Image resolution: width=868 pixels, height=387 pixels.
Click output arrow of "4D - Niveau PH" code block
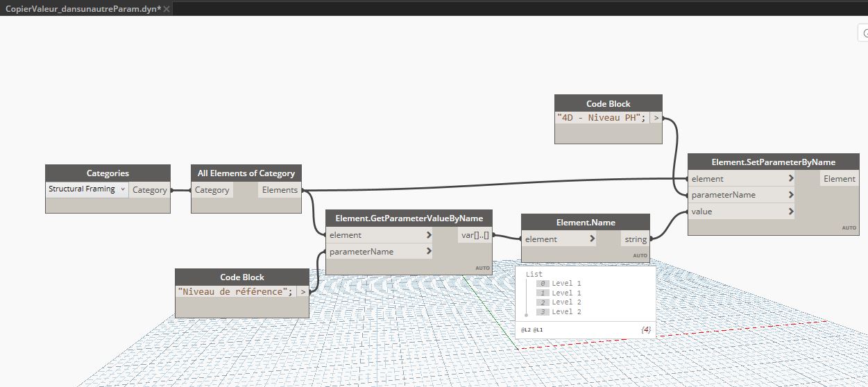(x=656, y=118)
